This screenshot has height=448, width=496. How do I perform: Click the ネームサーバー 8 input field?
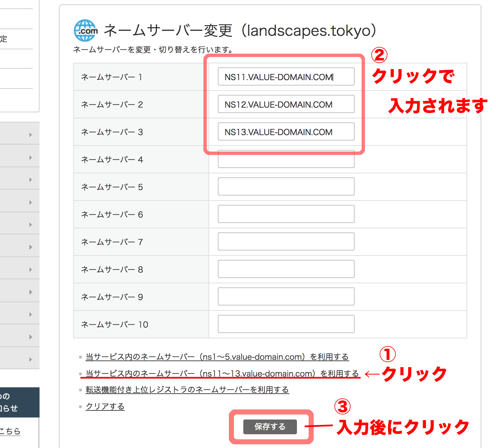point(286,269)
